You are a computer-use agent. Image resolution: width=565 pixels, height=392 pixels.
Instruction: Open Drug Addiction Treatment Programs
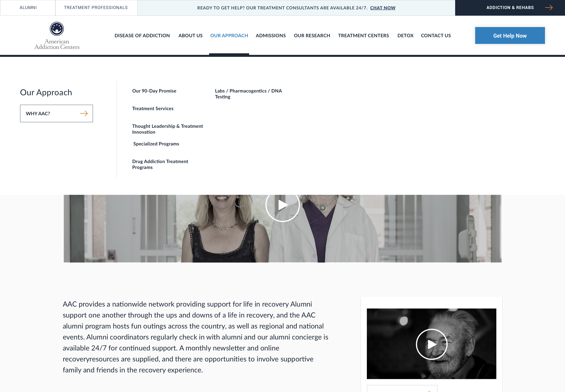tap(160, 164)
